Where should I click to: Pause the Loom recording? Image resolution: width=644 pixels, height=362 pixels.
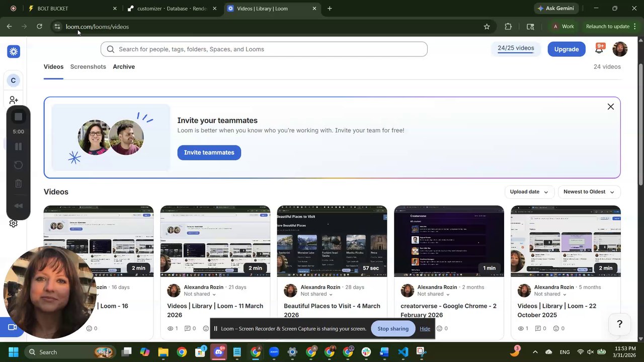click(x=18, y=146)
